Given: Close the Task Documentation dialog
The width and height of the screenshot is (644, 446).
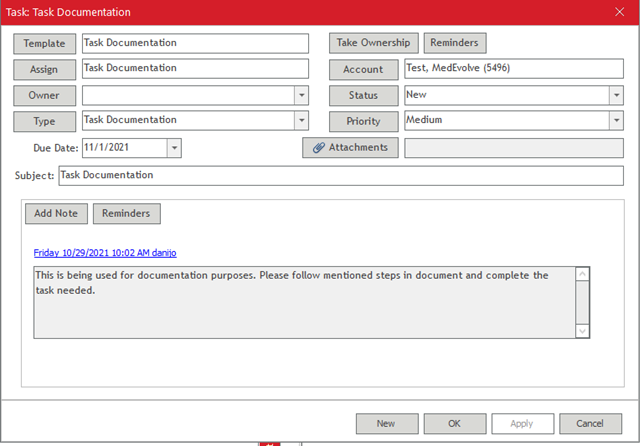Looking at the screenshot, I should 618,12.
